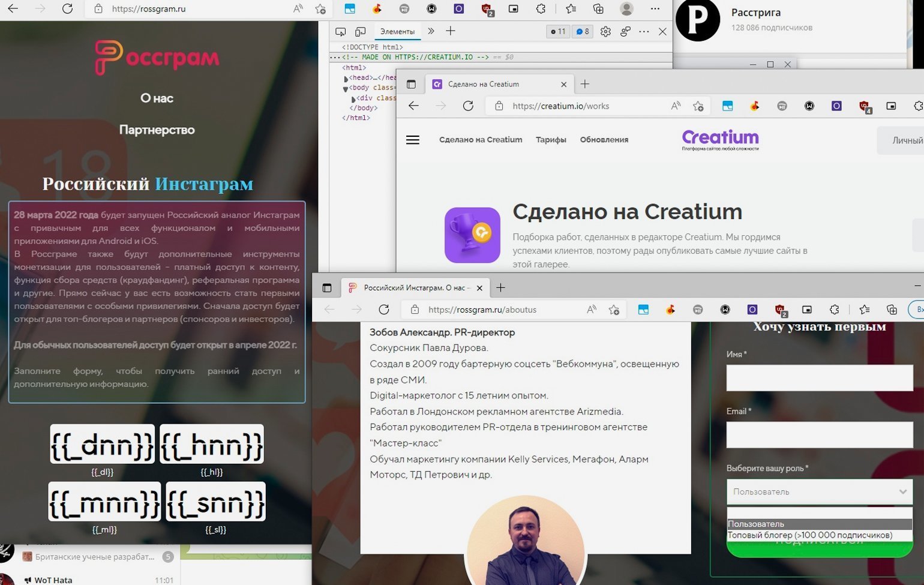Click the Email input field
This screenshot has width=924, height=585.
point(820,435)
